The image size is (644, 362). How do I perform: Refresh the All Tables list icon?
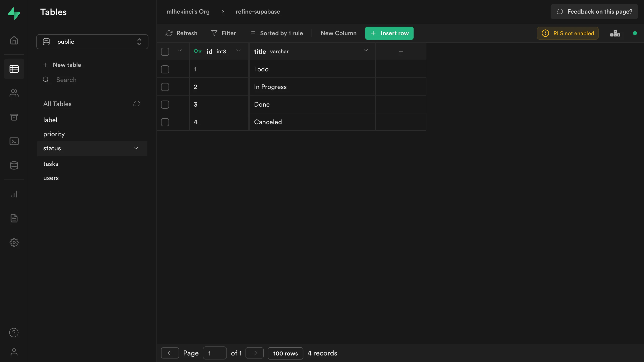pyautogui.click(x=137, y=104)
